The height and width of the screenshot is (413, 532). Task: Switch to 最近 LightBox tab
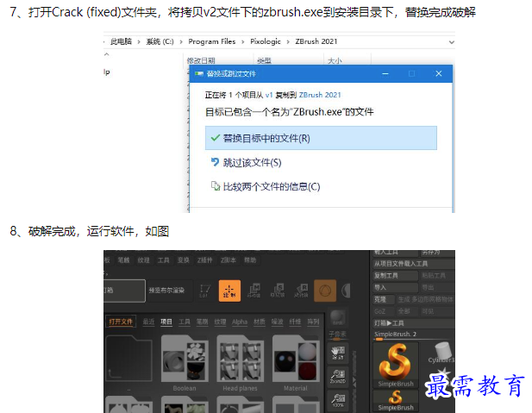click(x=148, y=322)
